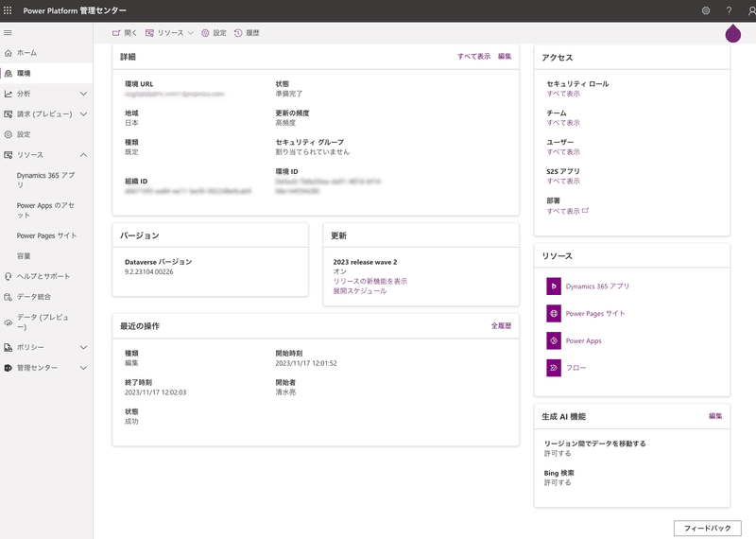Click the 環境 environment icon in sidebar
Viewport: 756px width, 539px height.
click(9, 74)
